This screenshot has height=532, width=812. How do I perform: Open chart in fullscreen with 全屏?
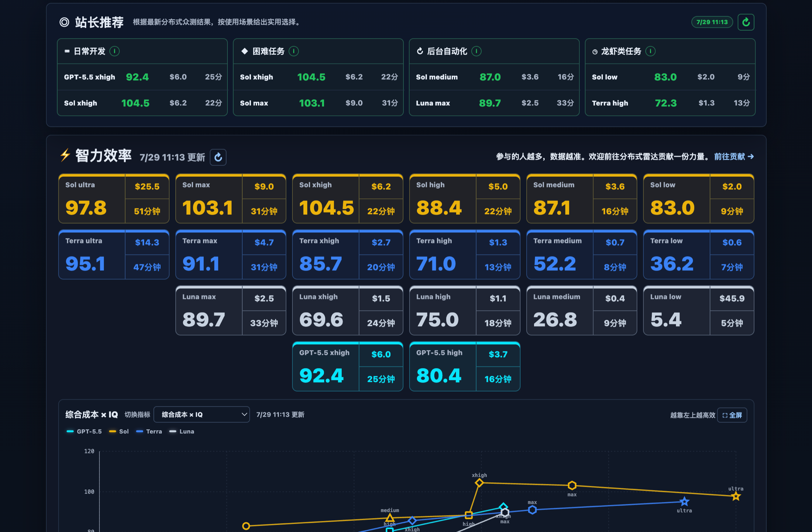[732, 415]
